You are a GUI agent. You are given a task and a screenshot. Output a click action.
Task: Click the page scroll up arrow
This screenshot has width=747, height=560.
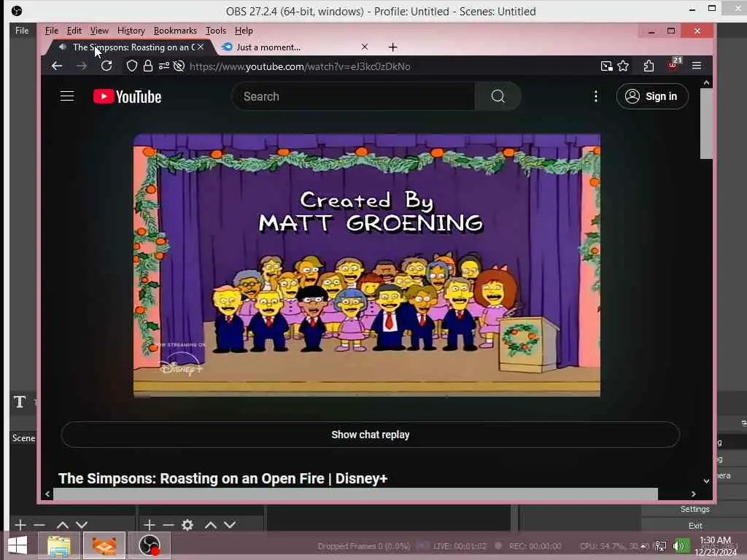pos(706,83)
